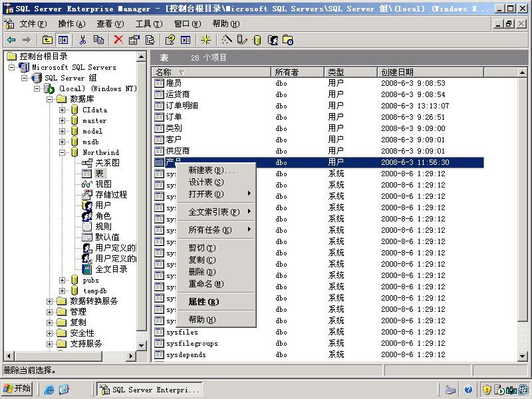Sort by 所有者 column header

pos(297,72)
